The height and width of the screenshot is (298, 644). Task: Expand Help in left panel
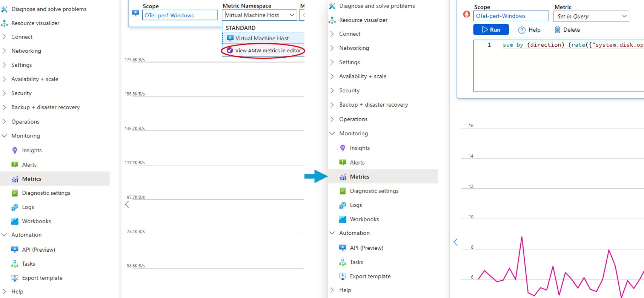tap(4, 292)
